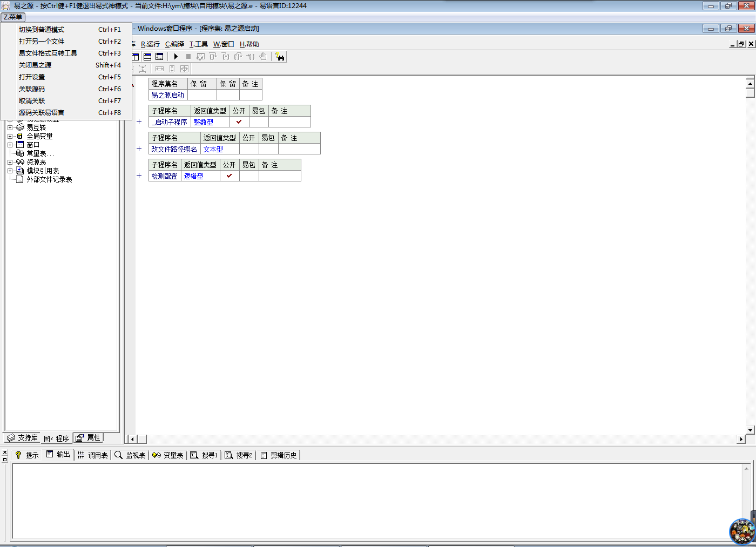The height and width of the screenshot is (547, 756).
Task: Open the C.编译 menu
Action: tap(174, 44)
